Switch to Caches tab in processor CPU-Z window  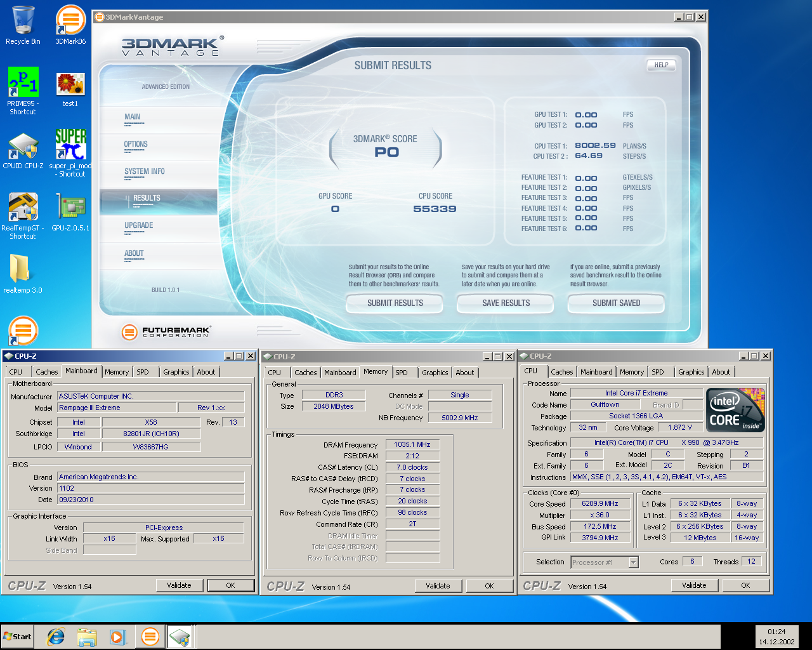[x=561, y=372]
